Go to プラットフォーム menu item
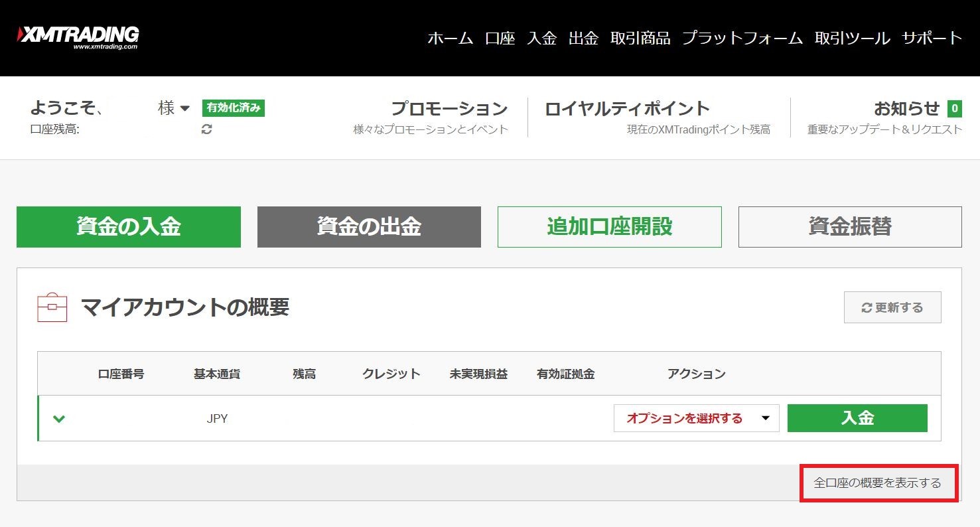 742,38
